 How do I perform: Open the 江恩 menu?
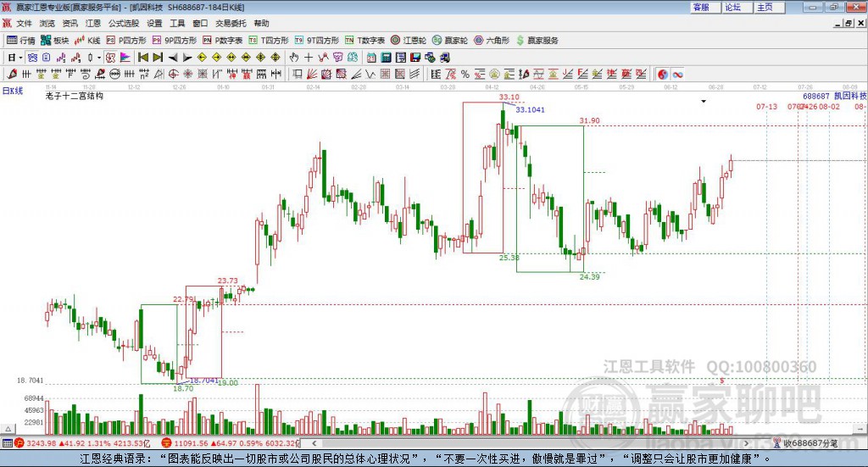[x=93, y=23]
